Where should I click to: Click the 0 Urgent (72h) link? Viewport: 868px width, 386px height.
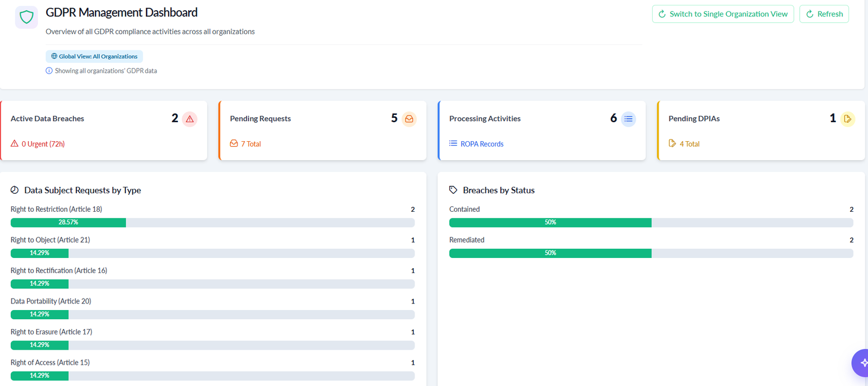tap(43, 144)
